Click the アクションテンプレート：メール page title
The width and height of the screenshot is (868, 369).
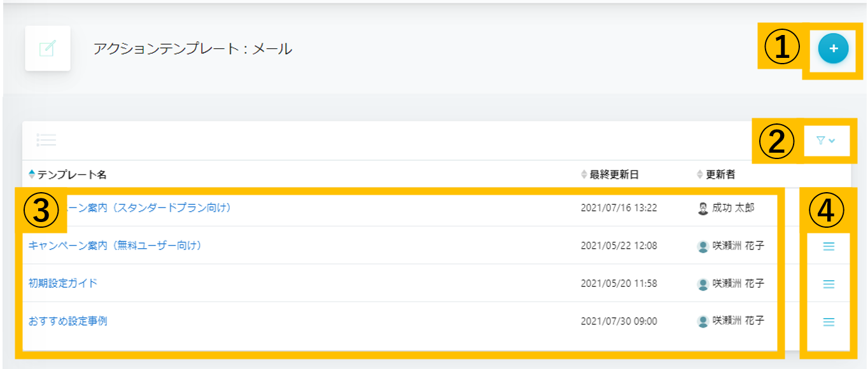tap(193, 48)
